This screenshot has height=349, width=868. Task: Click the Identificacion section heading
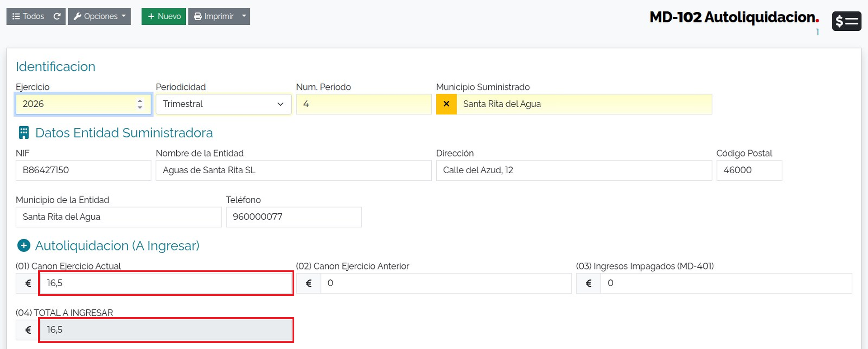click(56, 66)
